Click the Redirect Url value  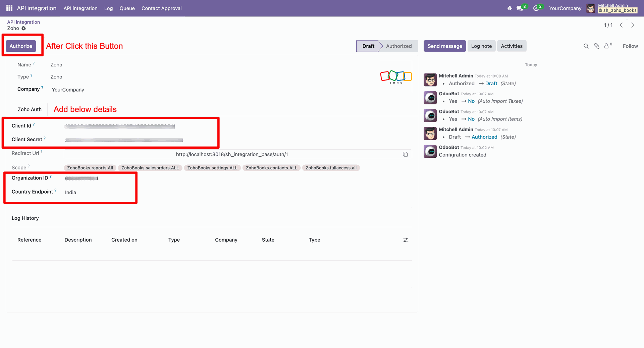232,154
